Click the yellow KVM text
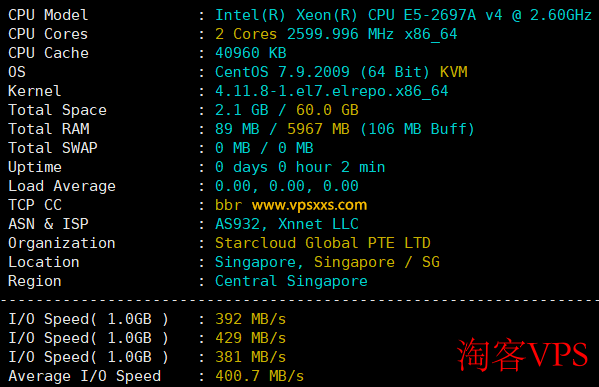This screenshot has width=599, height=387. [x=453, y=72]
